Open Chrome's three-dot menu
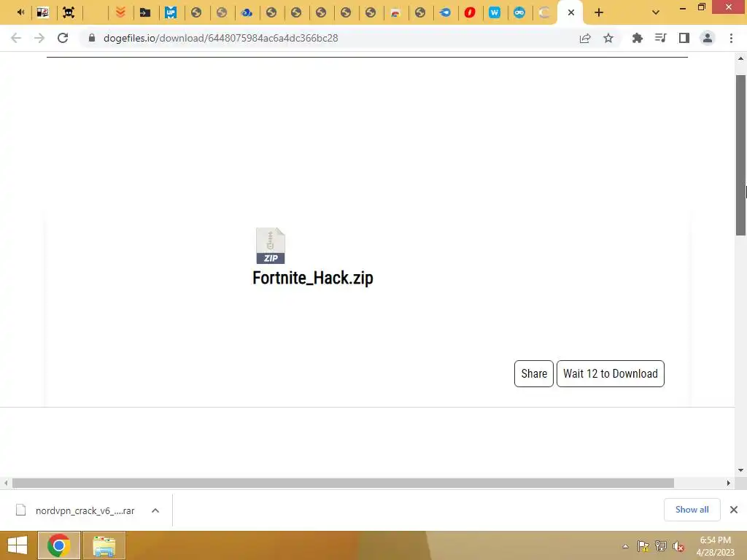Screen dimensions: 747x560 pos(731,38)
